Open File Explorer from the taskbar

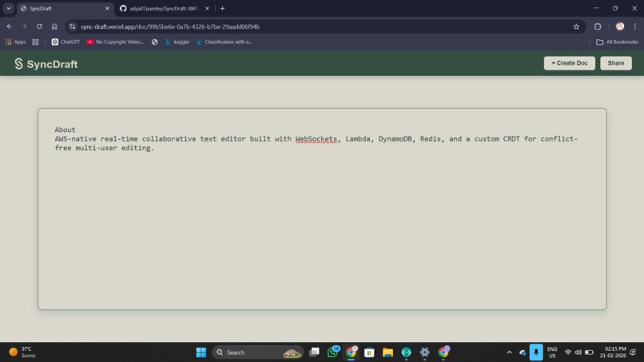(x=388, y=352)
